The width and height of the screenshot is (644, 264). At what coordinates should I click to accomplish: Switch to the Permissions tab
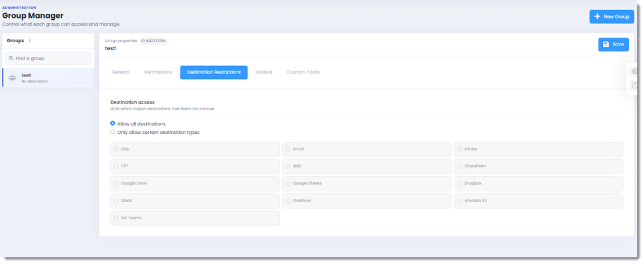[x=158, y=72]
